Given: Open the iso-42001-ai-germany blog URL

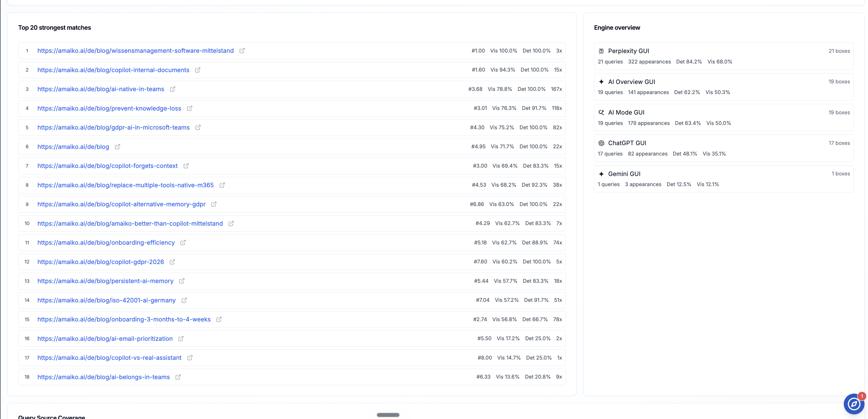Looking at the screenshot, I should (106, 300).
